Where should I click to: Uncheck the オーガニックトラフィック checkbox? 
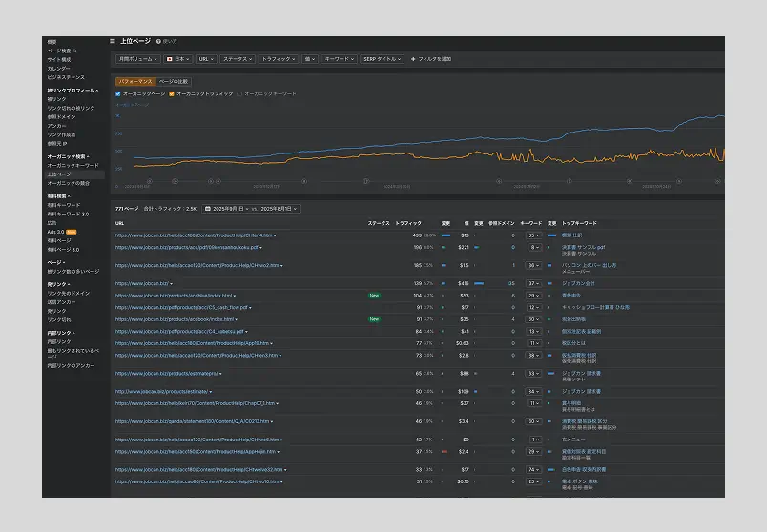[x=172, y=93]
